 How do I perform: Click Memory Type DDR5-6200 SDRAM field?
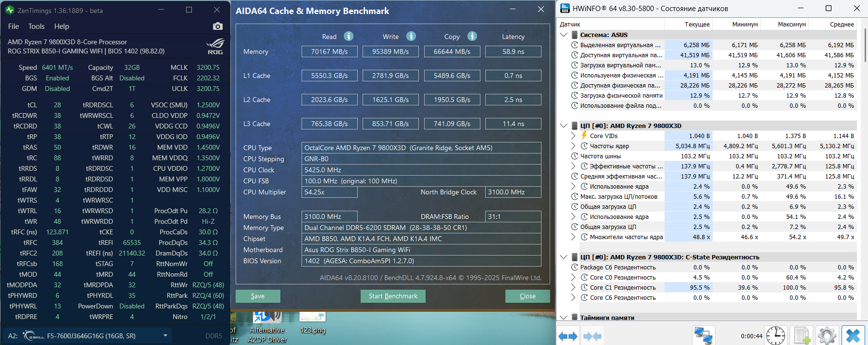point(421,228)
